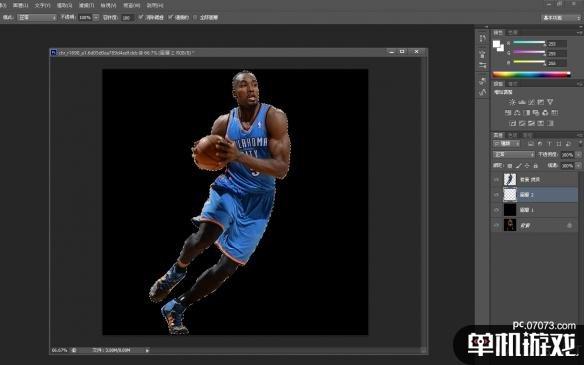Image resolution: width=584 pixels, height=365 pixels.
Task: Open layers panel blend mode 正常 dropdown
Action: [513, 155]
